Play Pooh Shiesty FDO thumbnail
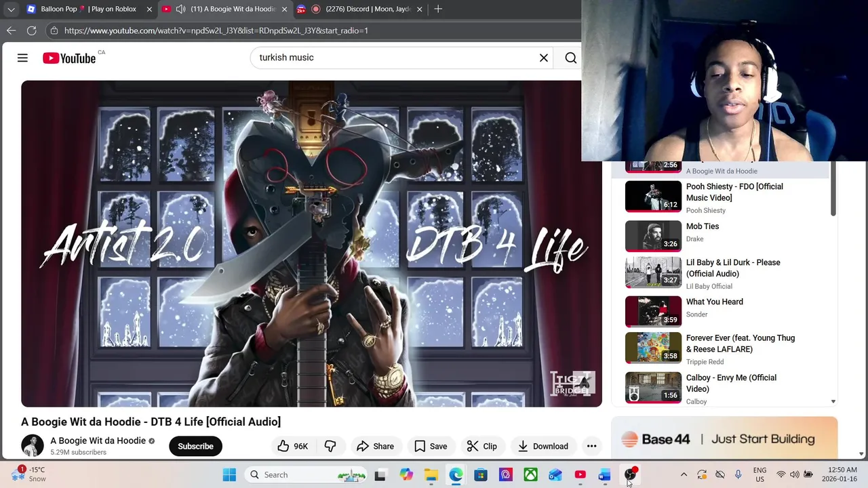The image size is (868, 488). 653,197
